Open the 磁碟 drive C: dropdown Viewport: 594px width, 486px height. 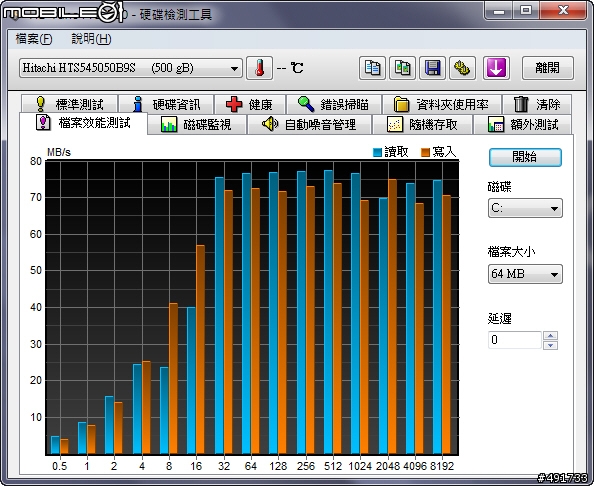coord(525,208)
